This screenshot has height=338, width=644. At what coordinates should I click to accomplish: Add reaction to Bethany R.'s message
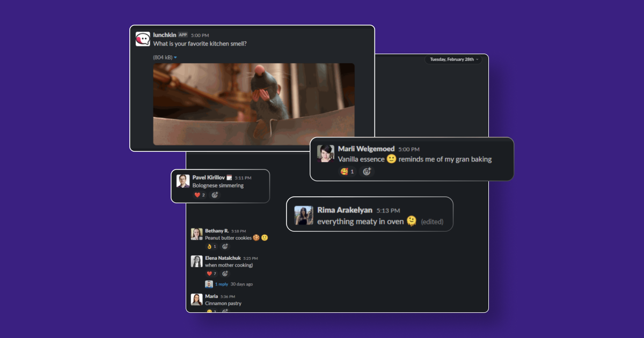[225, 246]
